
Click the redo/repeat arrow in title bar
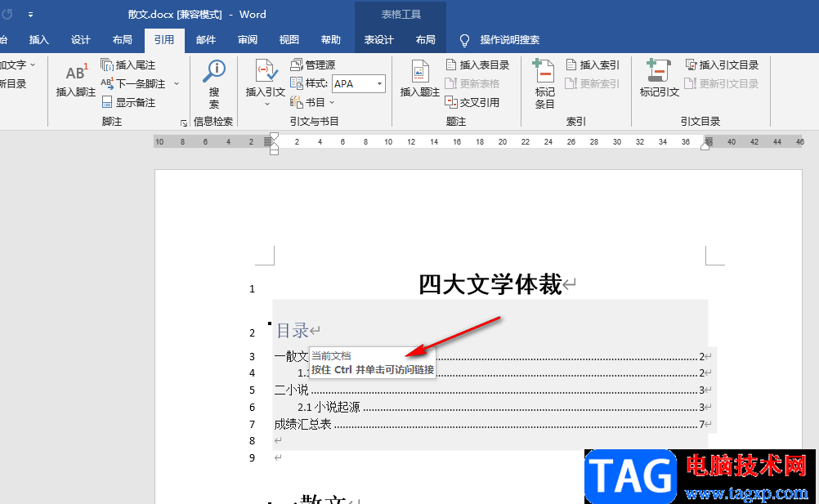point(7,15)
